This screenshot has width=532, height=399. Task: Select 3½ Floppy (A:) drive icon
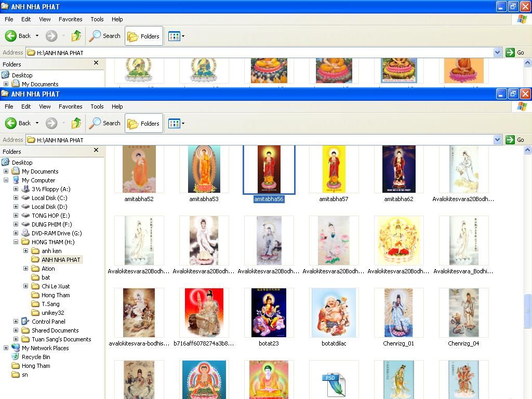[x=25, y=189]
